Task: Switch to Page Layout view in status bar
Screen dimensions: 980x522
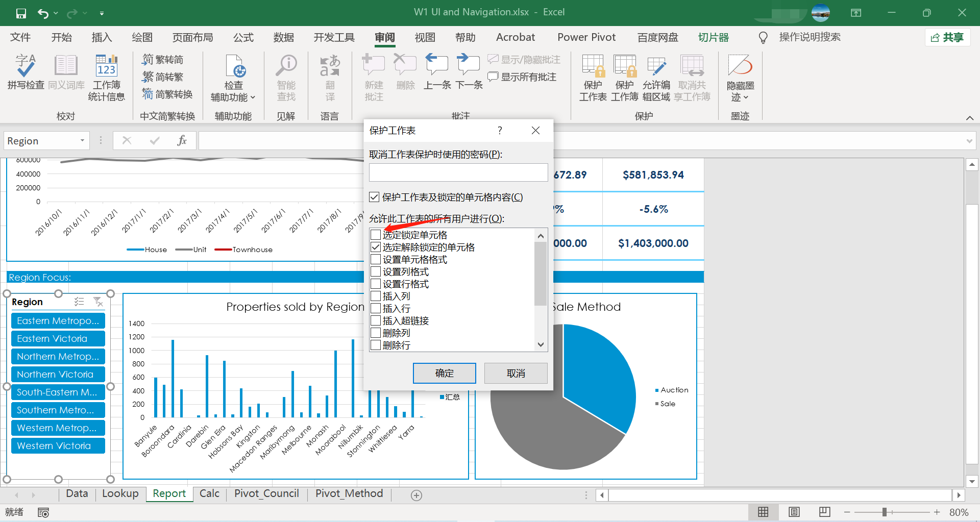Action: (794, 512)
